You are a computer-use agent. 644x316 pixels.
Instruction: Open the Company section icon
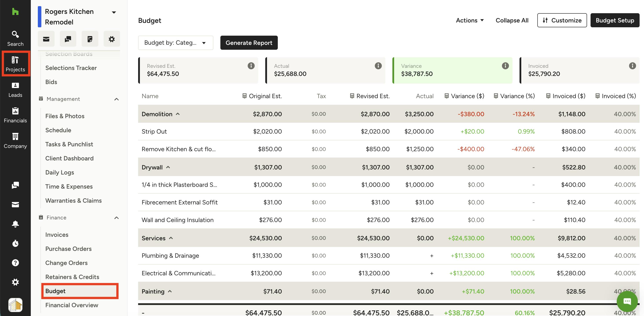click(x=15, y=141)
